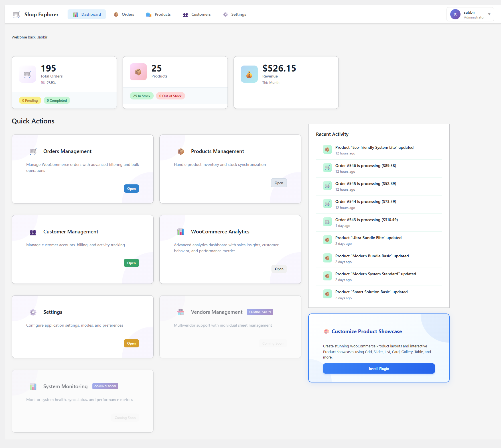Select activity 'Order #544 is processing ($73.39)'
This screenshot has height=448, width=501.
379,205
